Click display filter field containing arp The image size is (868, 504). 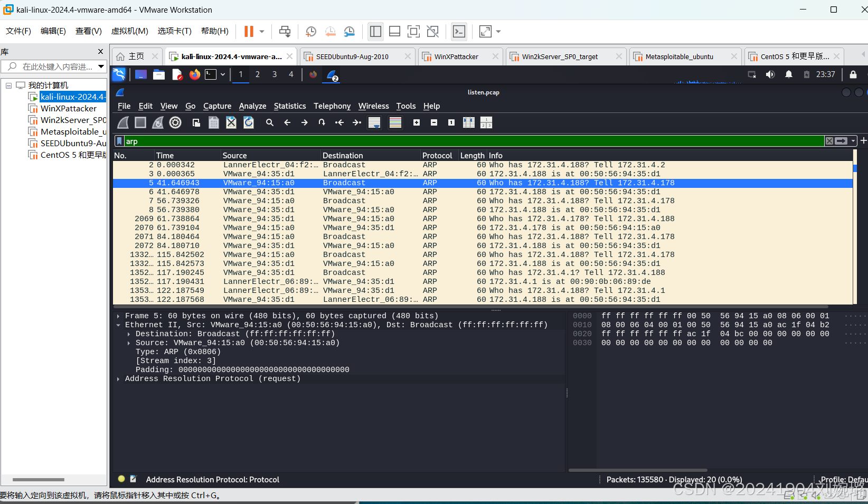pyautogui.click(x=474, y=141)
